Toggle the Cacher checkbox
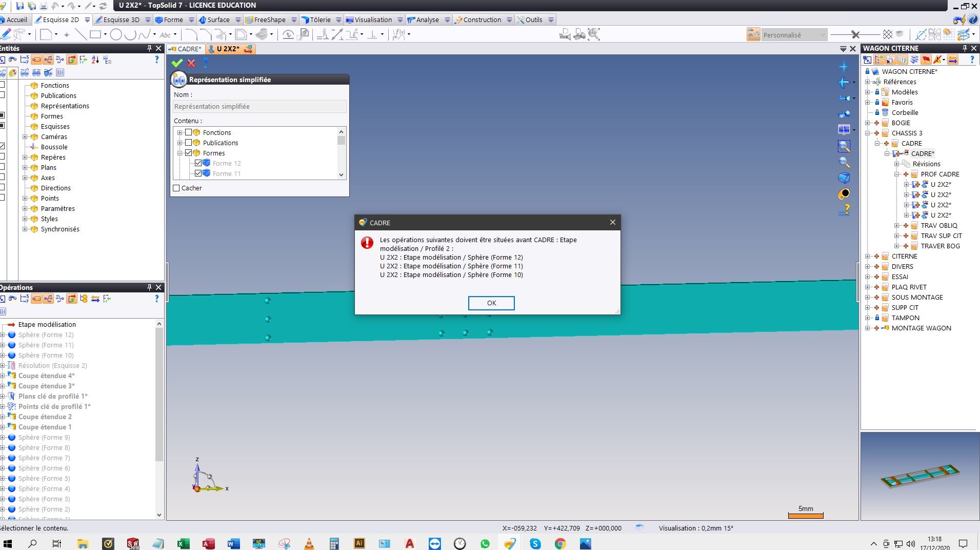Screen dimensions: 980x550 176,188
